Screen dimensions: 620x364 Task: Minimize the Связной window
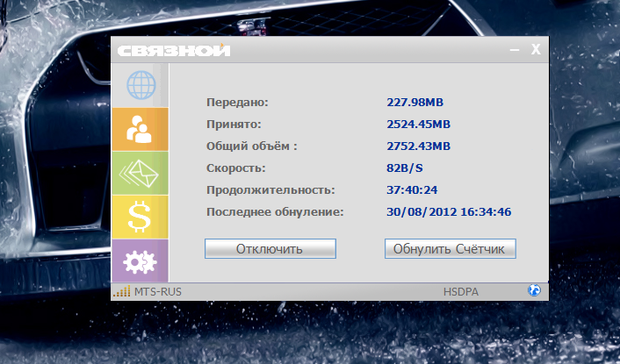click(x=515, y=50)
